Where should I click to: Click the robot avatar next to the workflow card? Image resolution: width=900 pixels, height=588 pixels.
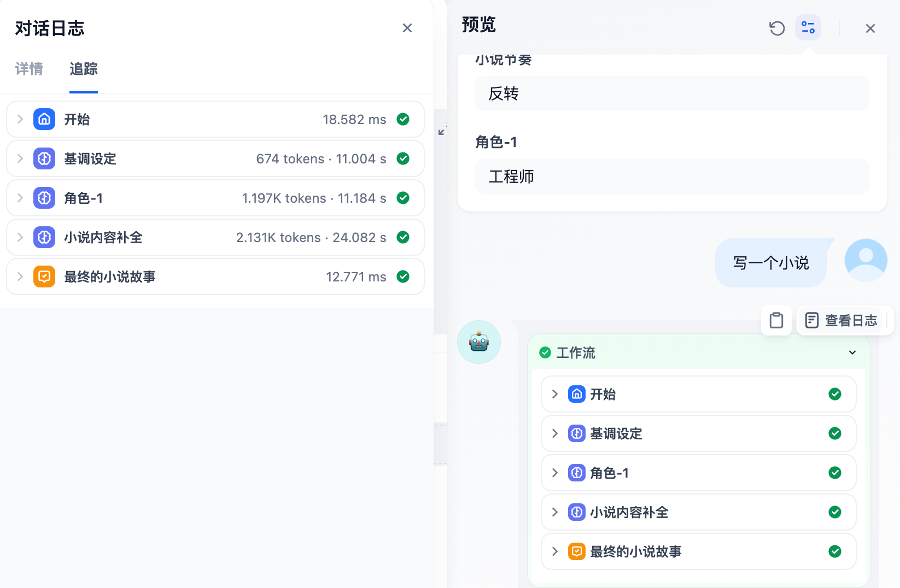tap(479, 342)
